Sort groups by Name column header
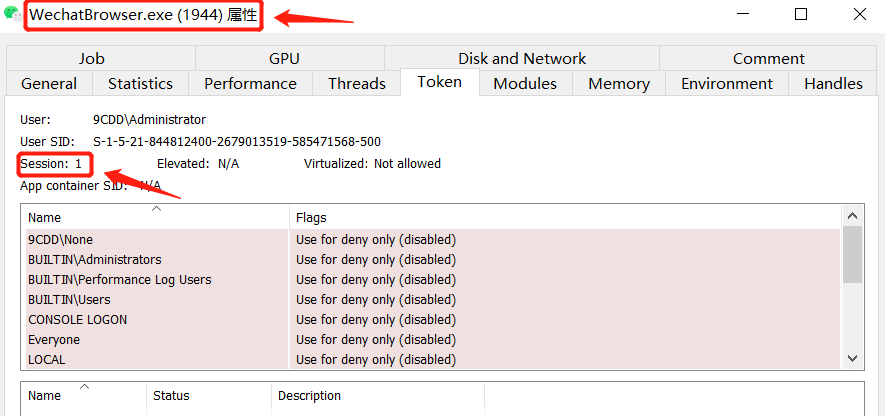This screenshot has height=416, width=885. coord(155,217)
